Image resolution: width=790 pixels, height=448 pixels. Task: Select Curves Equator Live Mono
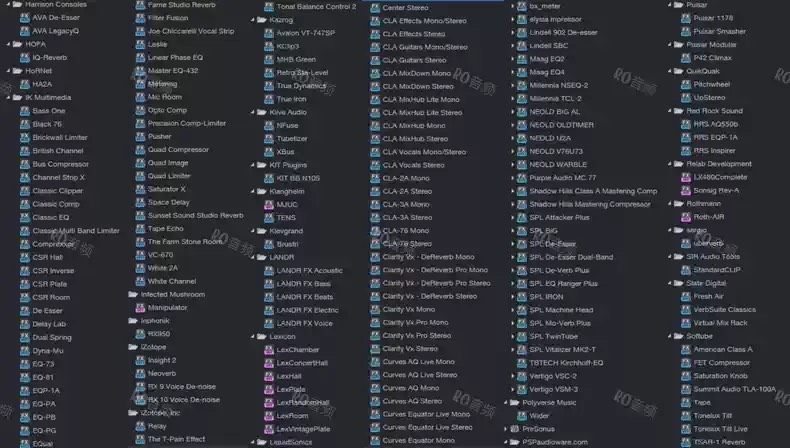(426, 414)
